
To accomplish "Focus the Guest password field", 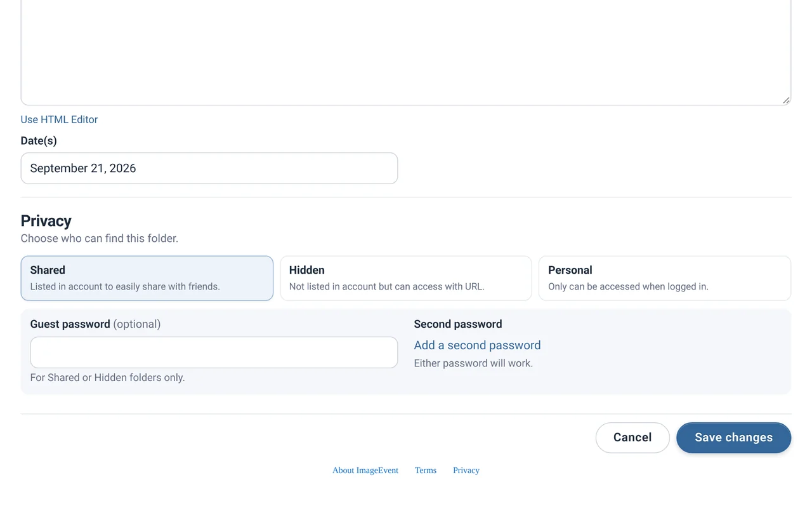I will (214, 352).
